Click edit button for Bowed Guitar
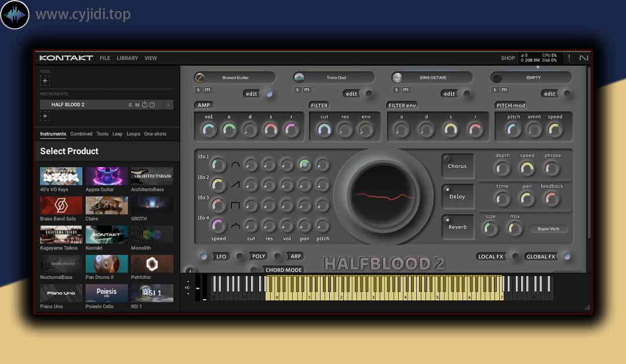This screenshot has width=626, height=364. tap(252, 94)
